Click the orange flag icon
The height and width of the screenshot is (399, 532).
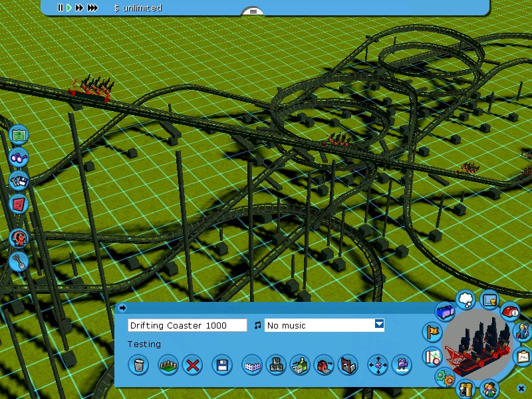coord(432,331)
